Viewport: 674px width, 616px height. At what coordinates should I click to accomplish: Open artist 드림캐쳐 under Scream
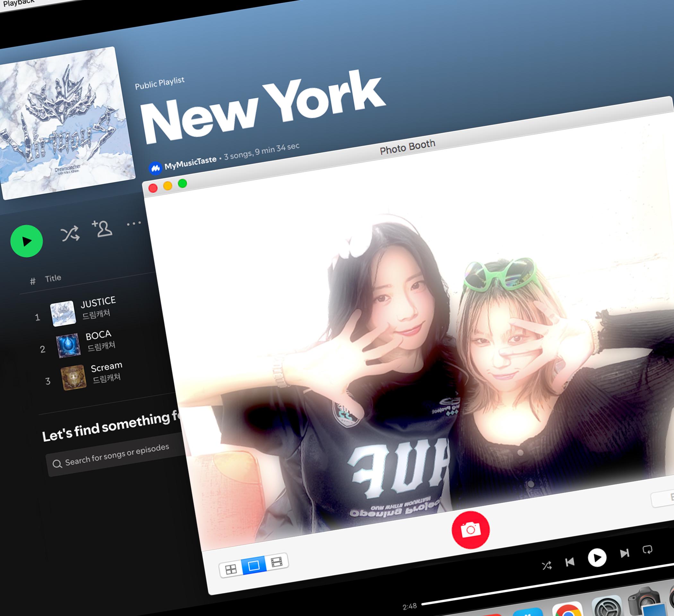[x=107, y=378]
